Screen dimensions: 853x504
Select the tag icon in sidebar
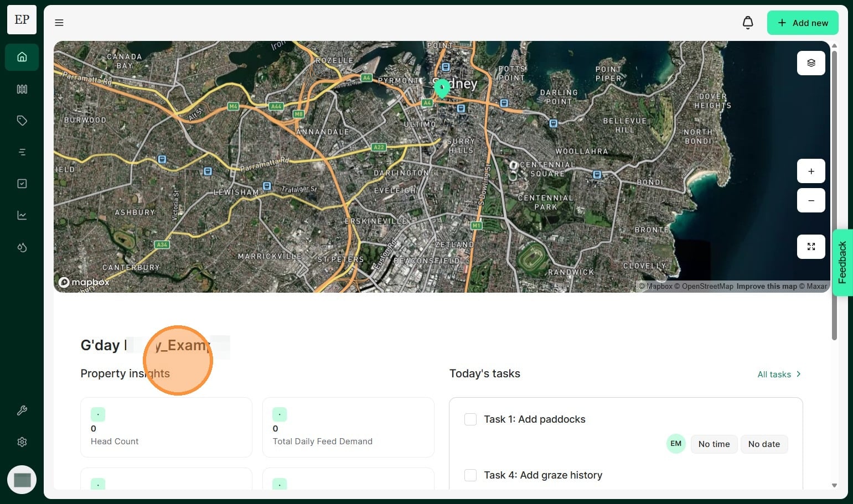click(x=22, y=121)
